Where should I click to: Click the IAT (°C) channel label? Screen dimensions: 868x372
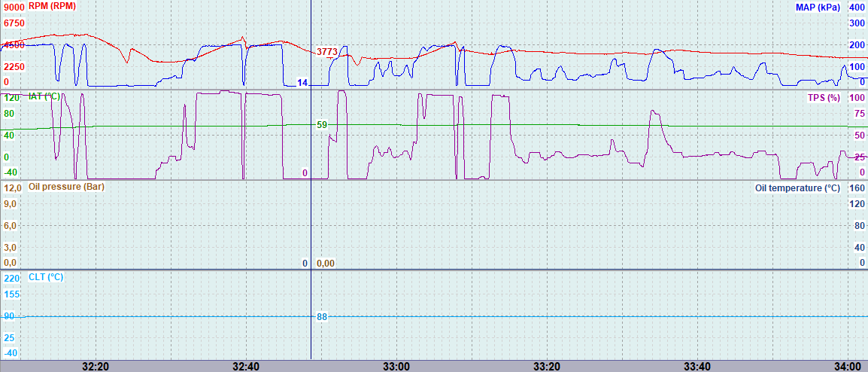click(44, 96)
